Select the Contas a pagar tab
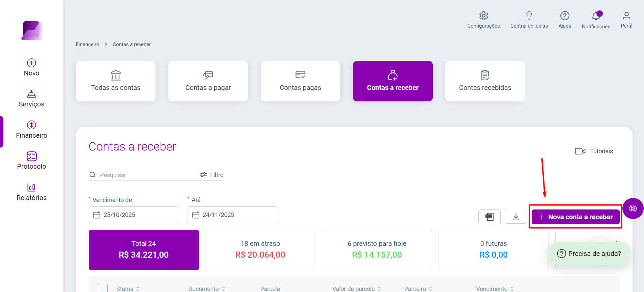The image size is (644, 292). 208,81
